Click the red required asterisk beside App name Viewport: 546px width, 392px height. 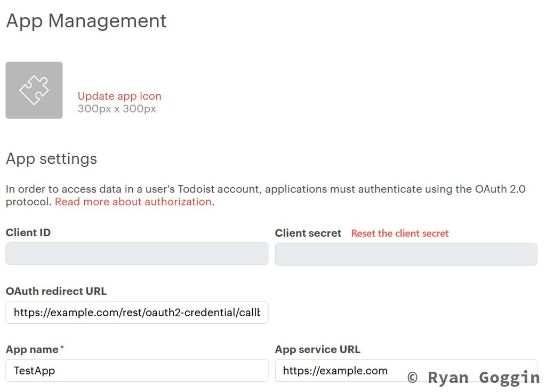(x=62, y=348)
